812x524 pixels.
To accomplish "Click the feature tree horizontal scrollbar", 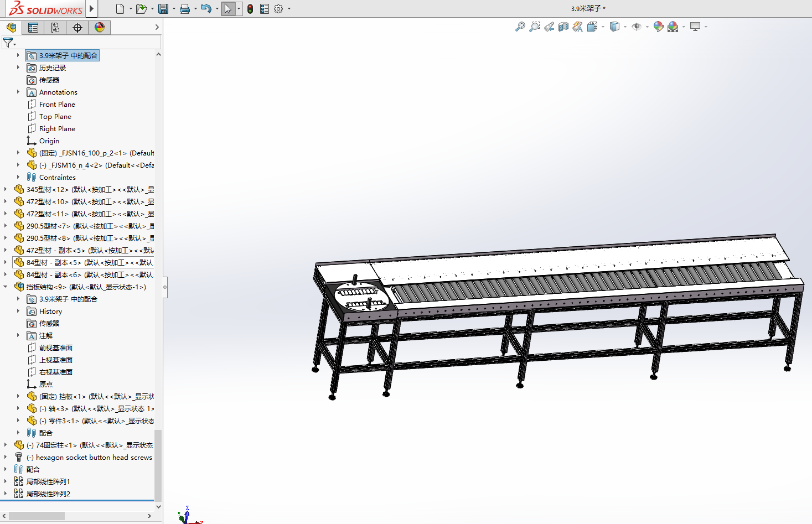I will 37,516.
